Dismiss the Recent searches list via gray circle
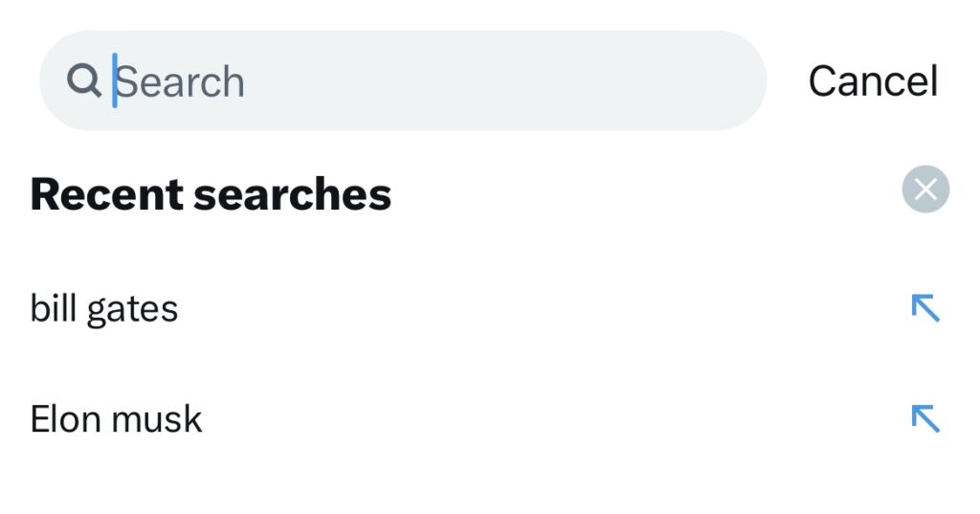Screen dimensions: 980x514 coord(925,189)
